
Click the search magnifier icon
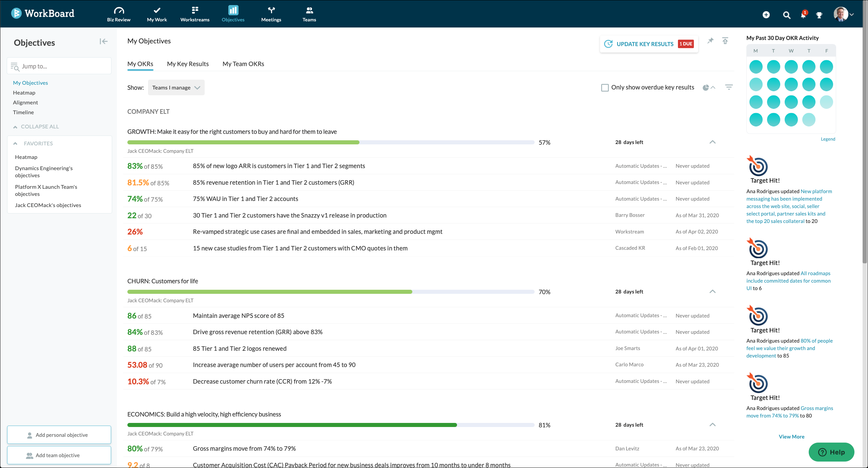click(x=787, y=15)
